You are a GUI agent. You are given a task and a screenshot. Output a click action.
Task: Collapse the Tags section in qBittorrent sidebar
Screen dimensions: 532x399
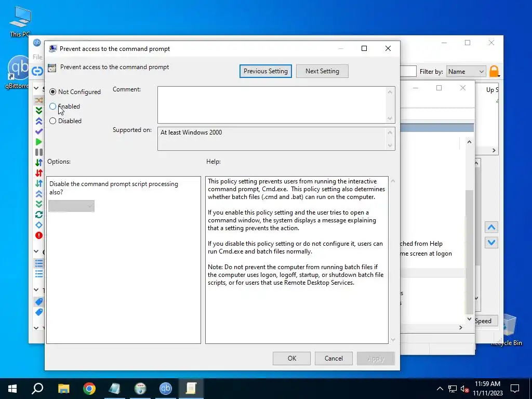click(36, 289)
